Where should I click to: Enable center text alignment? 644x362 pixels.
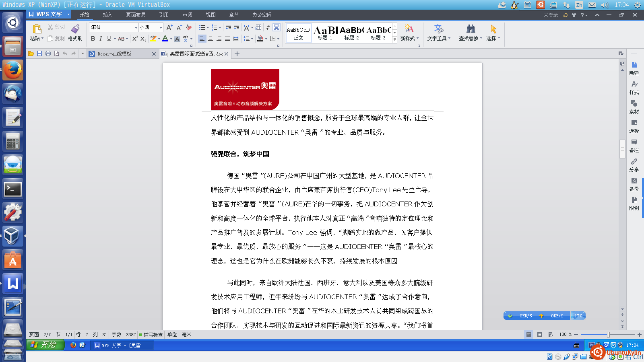tap(211, 39)
